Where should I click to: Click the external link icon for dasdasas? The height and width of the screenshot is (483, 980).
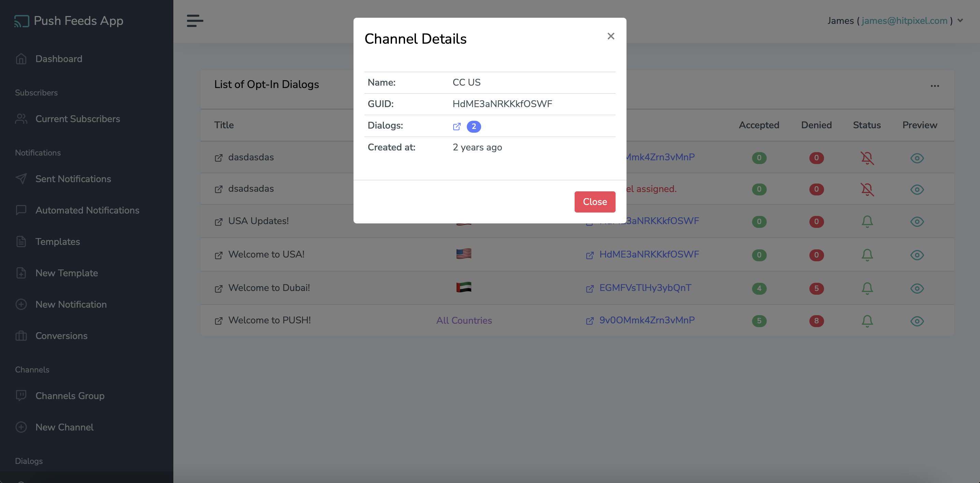218,158
